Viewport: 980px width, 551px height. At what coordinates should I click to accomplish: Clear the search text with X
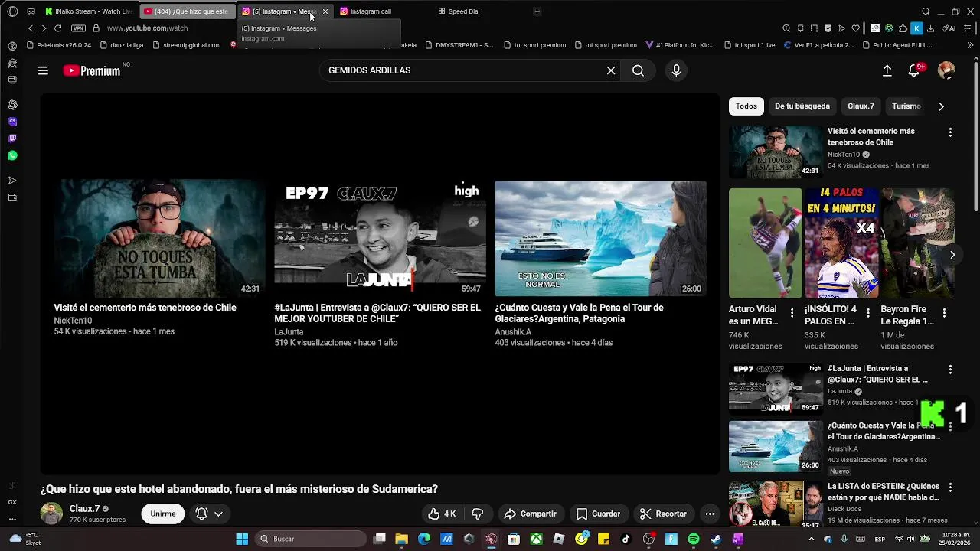tap(611, 70)
